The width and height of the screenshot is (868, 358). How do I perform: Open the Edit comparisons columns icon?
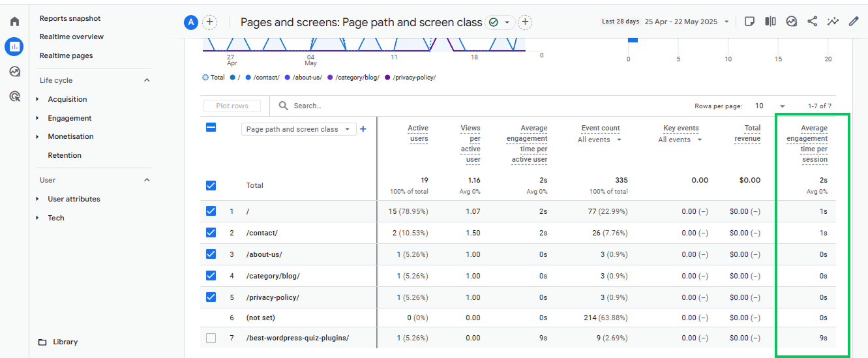pyautogui.click(x=770, y=22)
